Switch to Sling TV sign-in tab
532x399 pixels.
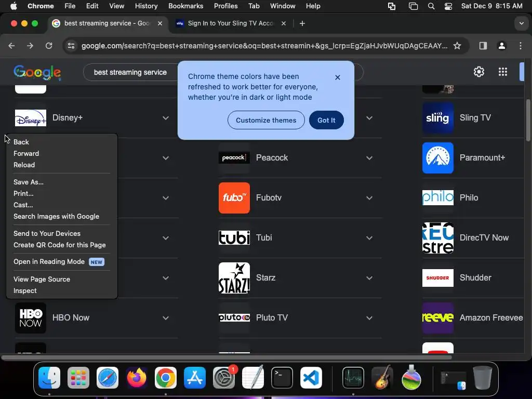click(231, 23)
